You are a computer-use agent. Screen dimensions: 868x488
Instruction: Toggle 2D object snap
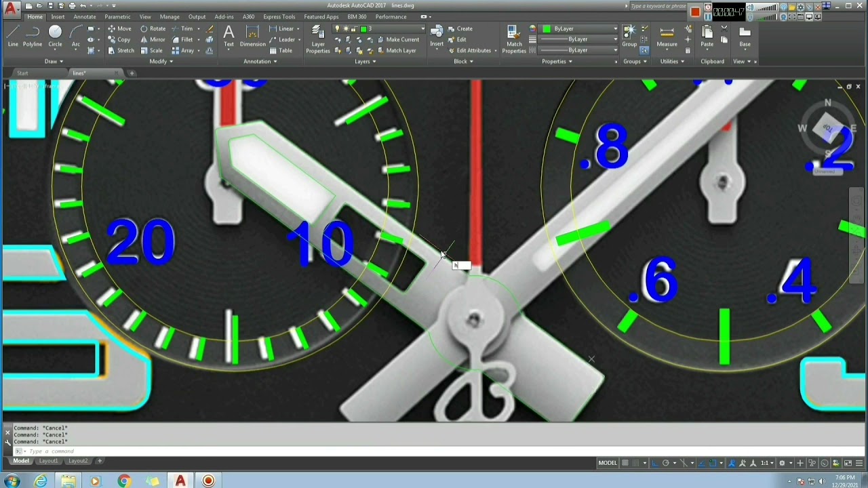pyautogui.click(x=712, y=463)
